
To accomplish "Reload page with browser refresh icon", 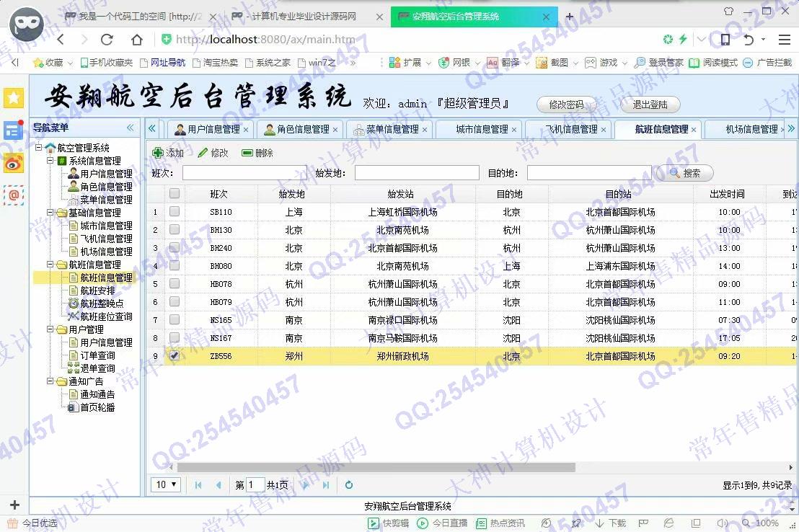I will (107, 40).
